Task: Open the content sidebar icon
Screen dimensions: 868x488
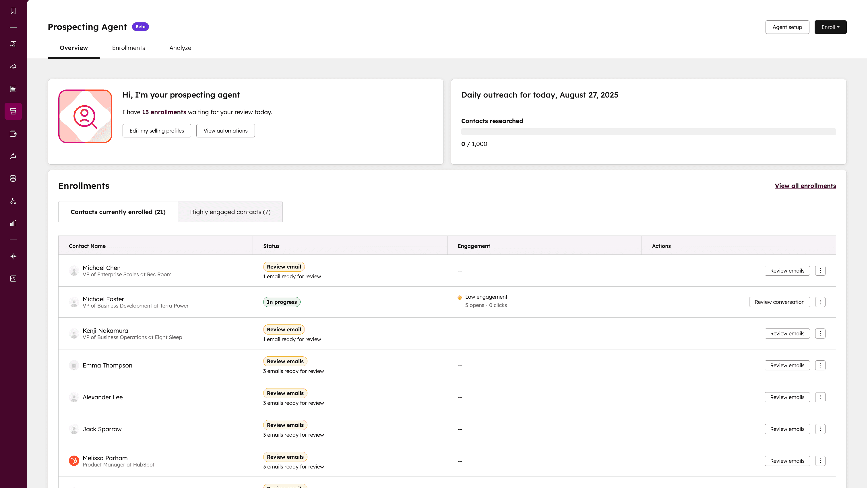Action: 13,89
